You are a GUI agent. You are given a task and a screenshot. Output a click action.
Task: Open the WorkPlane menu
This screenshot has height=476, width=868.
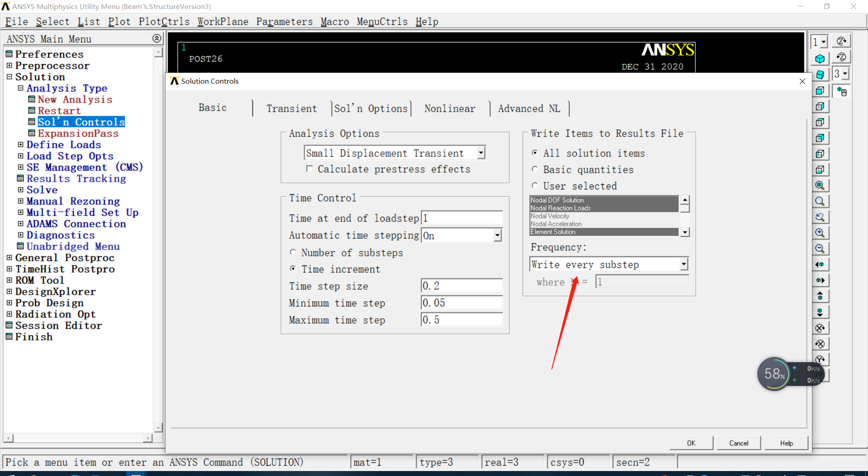point(223,22)
